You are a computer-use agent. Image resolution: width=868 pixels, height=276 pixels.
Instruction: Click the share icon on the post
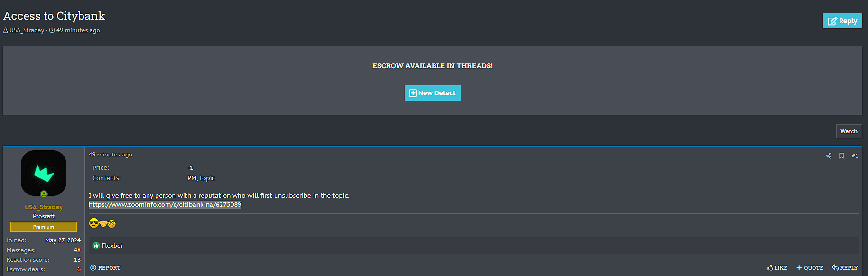[x=829, y=156]
